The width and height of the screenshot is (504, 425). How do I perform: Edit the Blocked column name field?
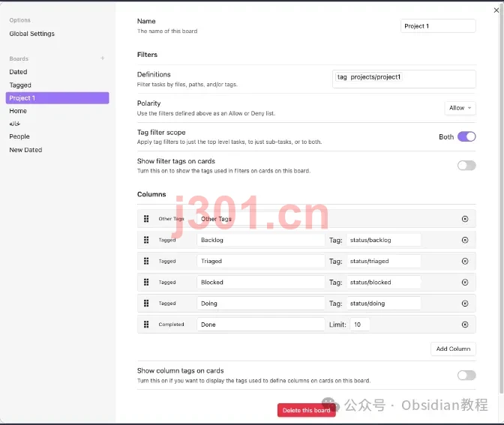coord(261,282)
